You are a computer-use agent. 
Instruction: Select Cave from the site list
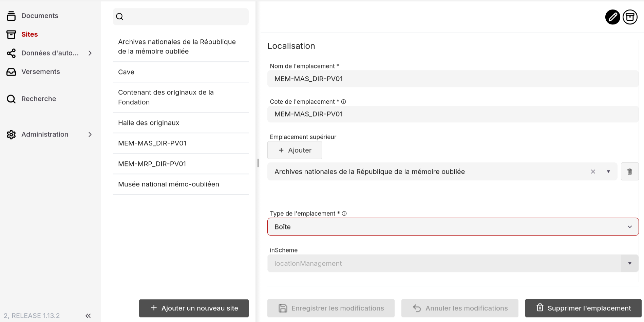pos(126,72)
